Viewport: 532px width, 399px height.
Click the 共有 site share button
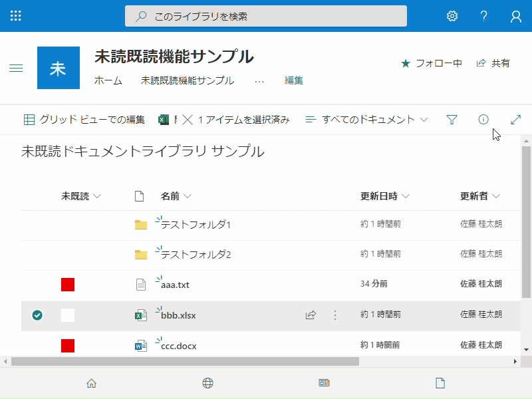[493, 63]
